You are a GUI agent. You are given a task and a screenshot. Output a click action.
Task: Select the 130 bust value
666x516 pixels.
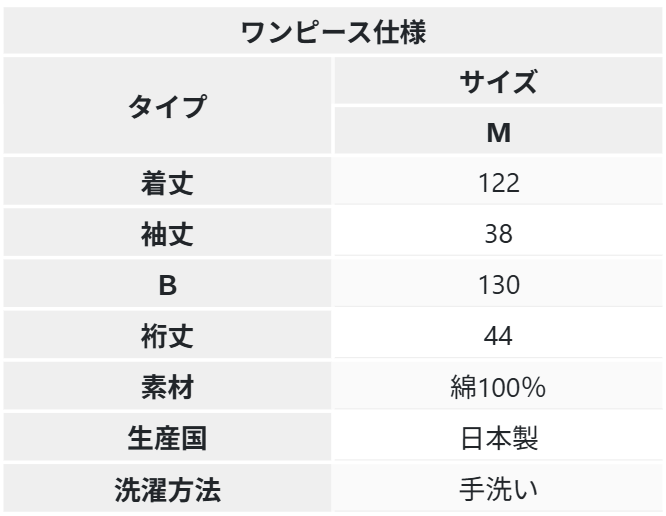[498, 285]
